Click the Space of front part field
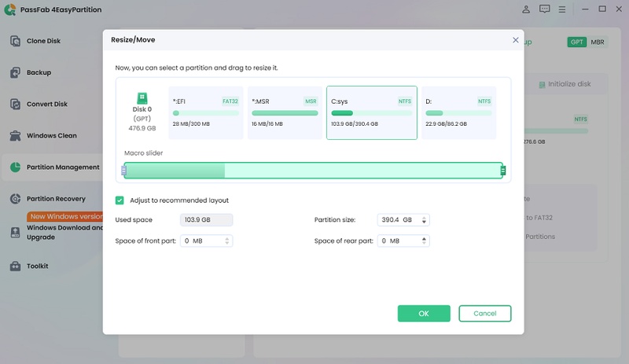This screenshot has height=364, width=629. click(x=206, y=241)
